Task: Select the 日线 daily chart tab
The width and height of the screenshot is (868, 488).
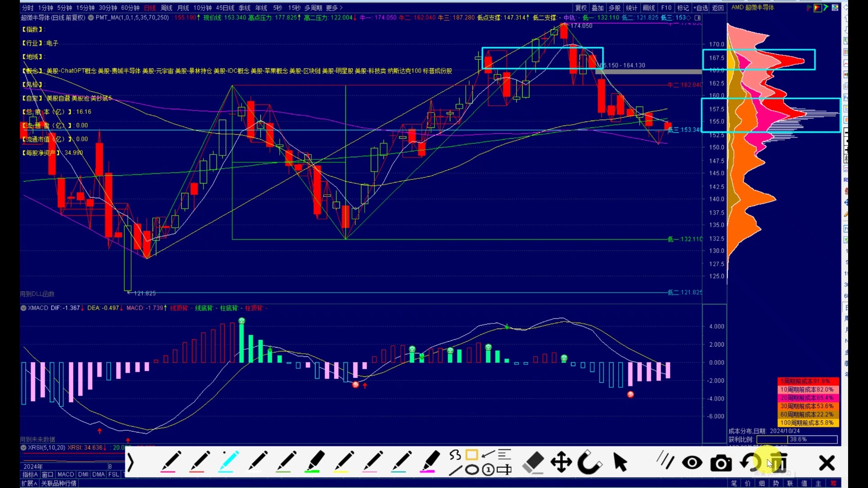Action: [150, 8]
